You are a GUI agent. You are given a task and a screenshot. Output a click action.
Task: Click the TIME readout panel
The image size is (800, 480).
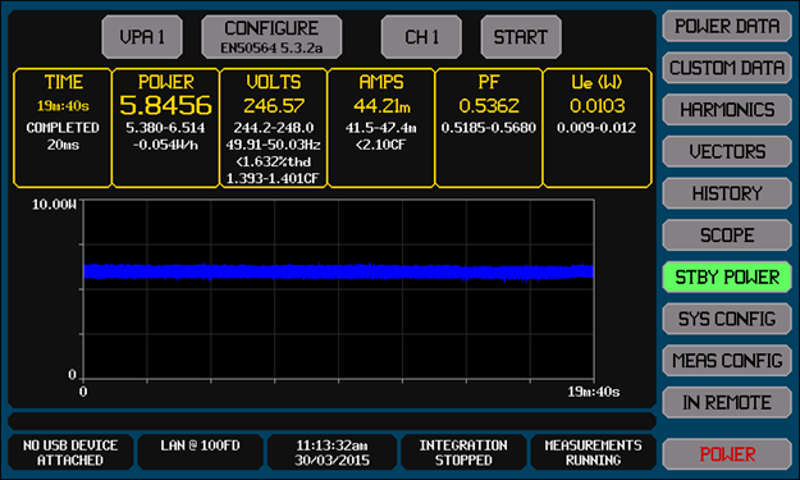click(62, 127)
